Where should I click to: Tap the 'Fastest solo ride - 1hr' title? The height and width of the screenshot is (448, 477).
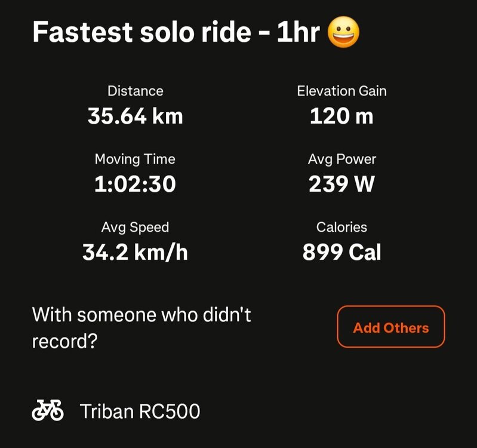pos(176,33)
